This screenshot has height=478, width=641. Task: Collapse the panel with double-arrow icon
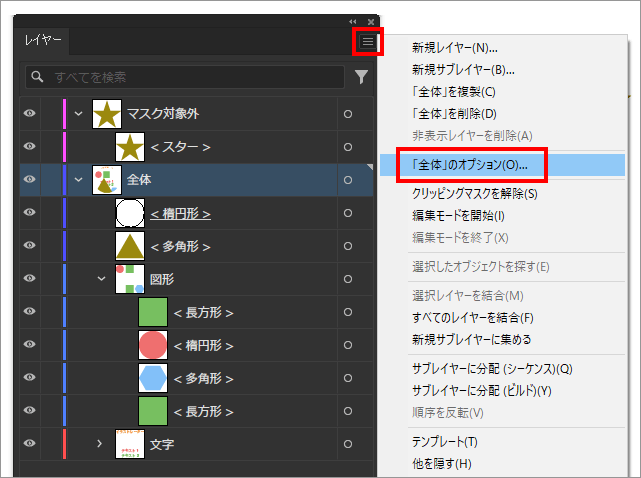(352, 22)
